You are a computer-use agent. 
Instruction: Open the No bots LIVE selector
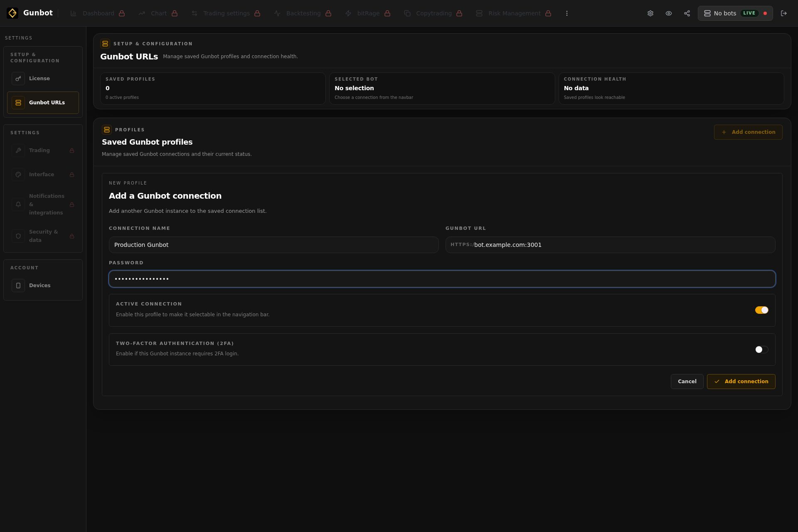735,13
